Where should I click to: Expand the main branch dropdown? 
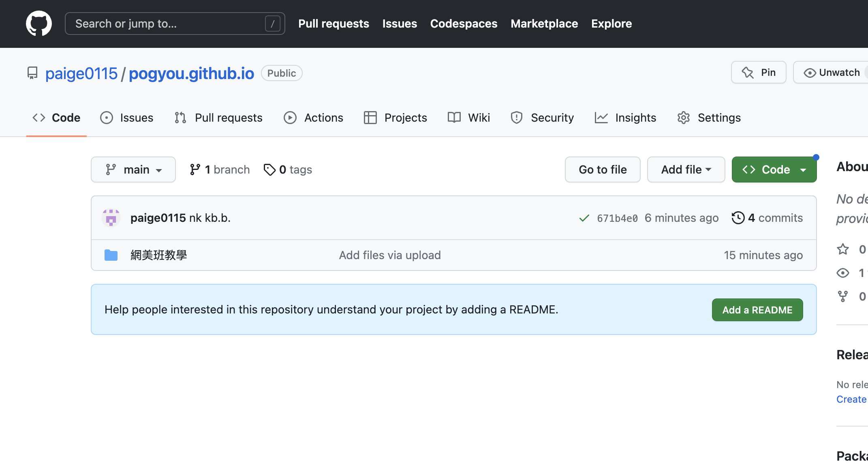tap(133, 169)
